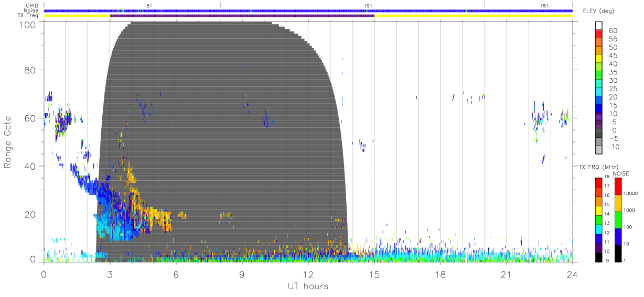This screenshot has height=297, width=644.
Task: Click the '35' label on ELEV colorbar
Action: [x=613, y=72]
